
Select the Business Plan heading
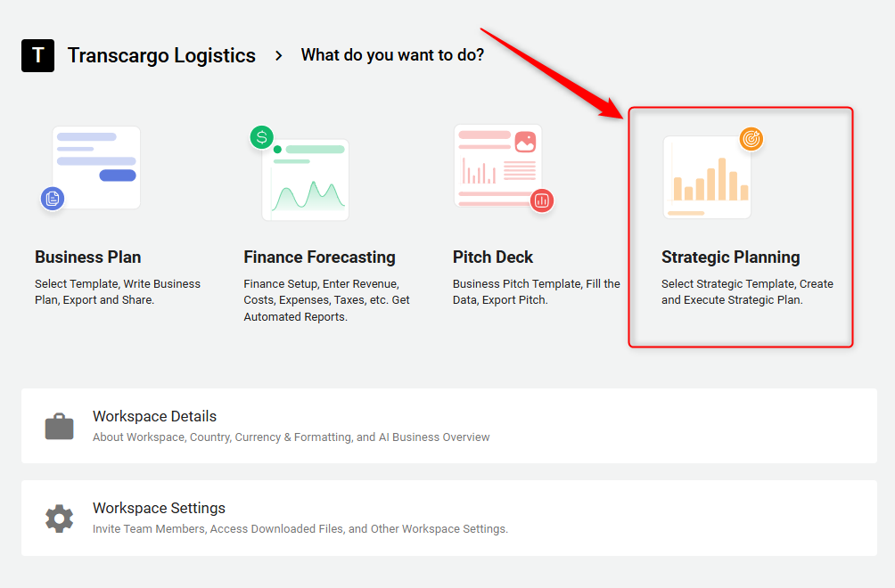87,257
